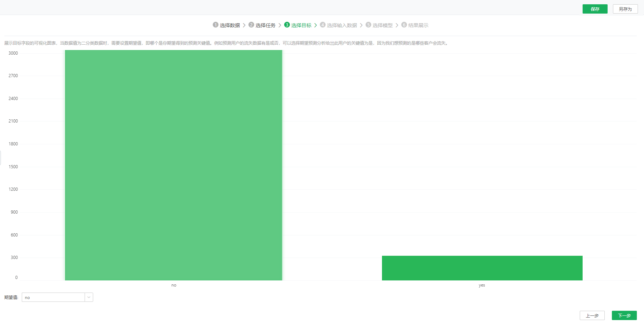Image resolution: width=644 pixels, height=324 pixels.
Task: Click the 另存为 button
Action: (625, 9)
